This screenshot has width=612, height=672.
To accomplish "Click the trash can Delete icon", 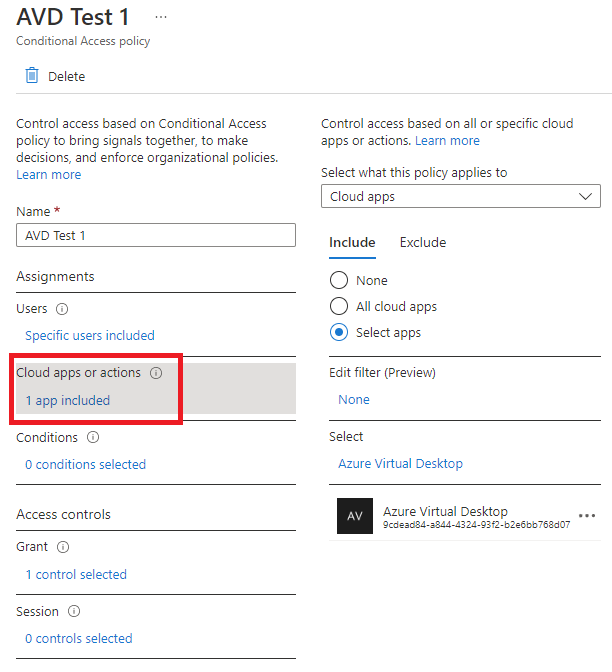I will [32, 75].
